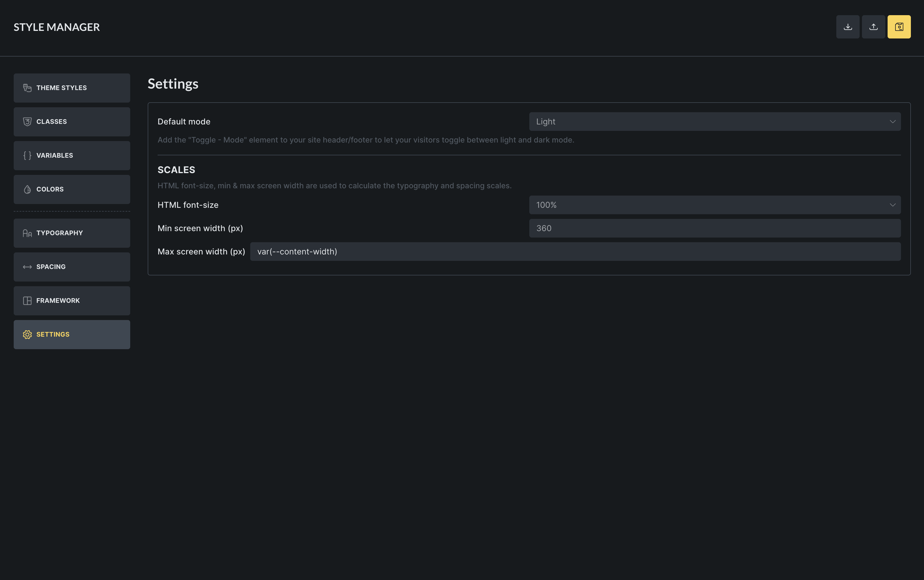The height and width of the screenshot is (580, 924).
Task: Open the Variables section
Action: pyautogui.click(x=72, y=155)
